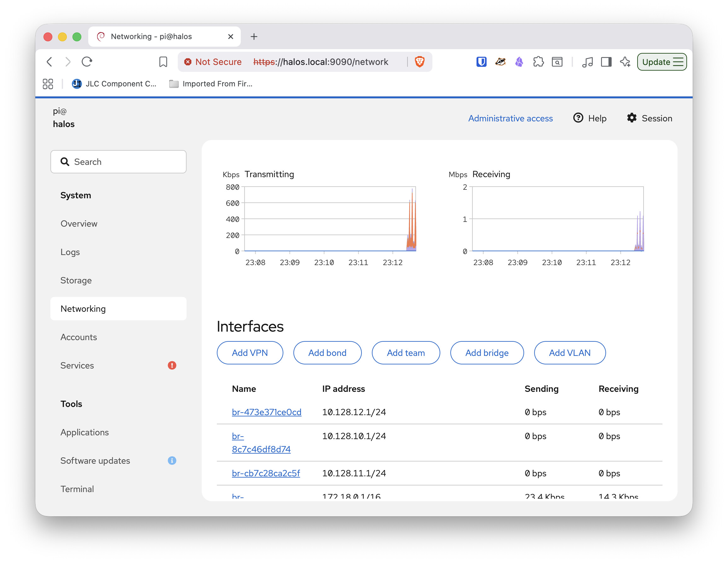The image size is (728, 563).
Task: Click the Software updates info badge
Action: coord(172,460)
